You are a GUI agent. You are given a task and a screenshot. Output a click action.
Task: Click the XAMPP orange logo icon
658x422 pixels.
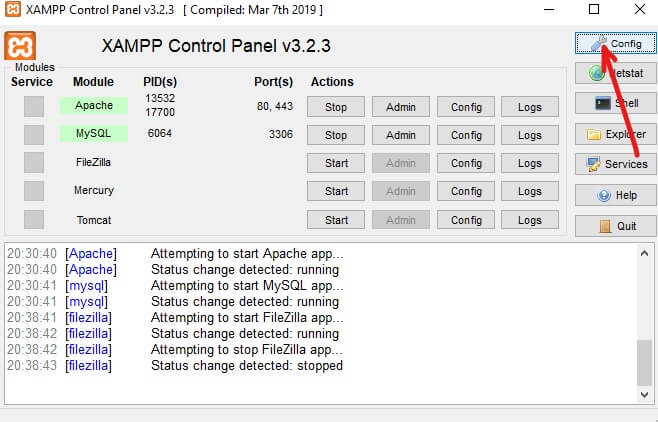(x=21, y=47)
